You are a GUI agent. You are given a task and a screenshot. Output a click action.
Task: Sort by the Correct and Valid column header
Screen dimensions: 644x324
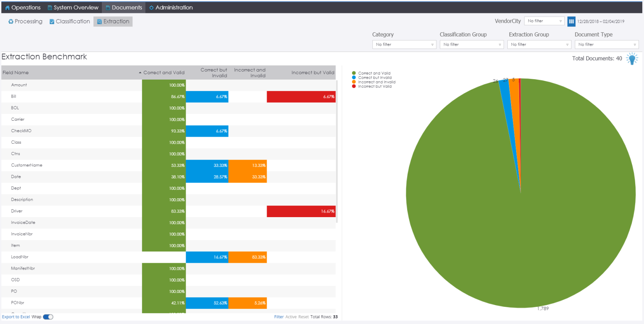[164, 72]
